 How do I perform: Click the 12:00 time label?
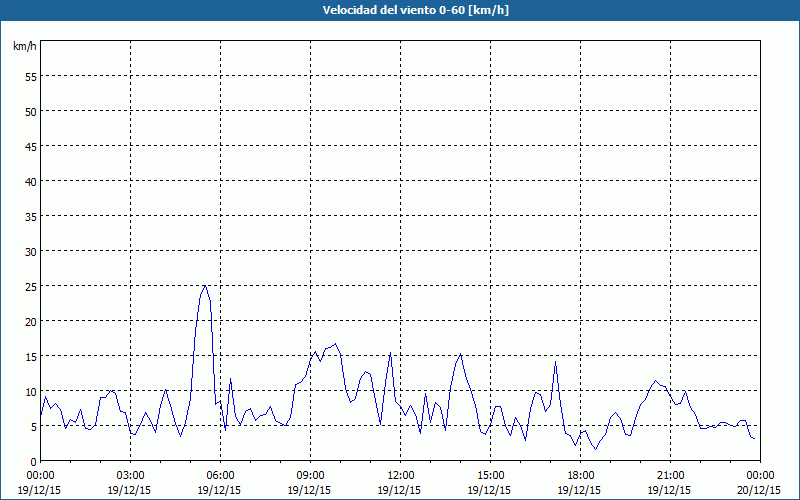click(x=401, y=476)
